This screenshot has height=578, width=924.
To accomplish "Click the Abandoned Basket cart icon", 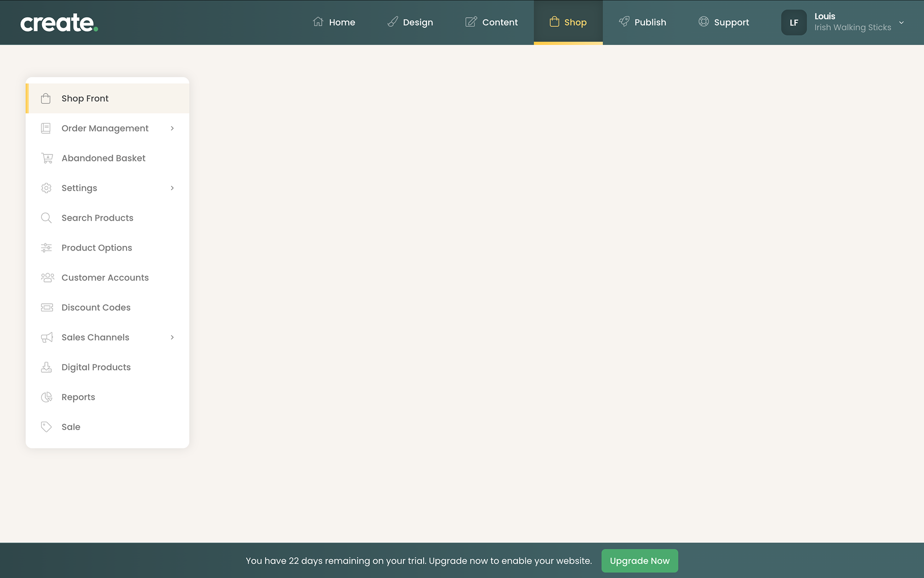I will click(47, 158).
